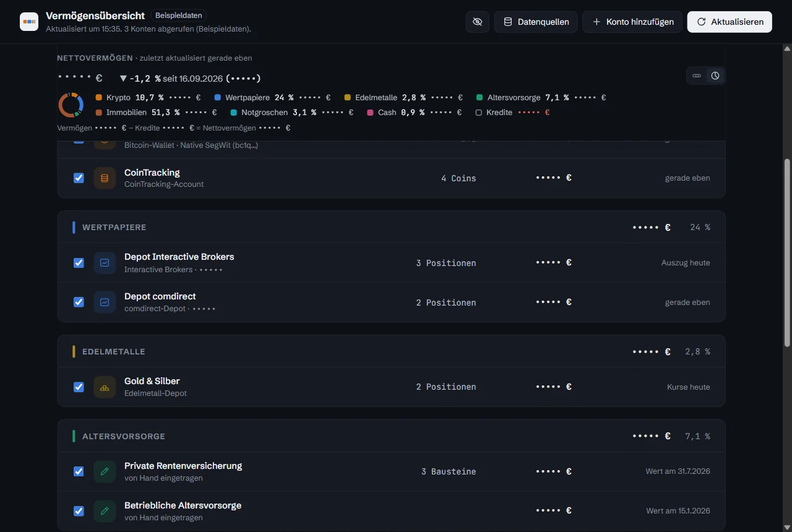The height and width of the screenshot is (532, 792).
Task: Click the 'Notgroschen' legend label
Action: click(x=265, y=113)
